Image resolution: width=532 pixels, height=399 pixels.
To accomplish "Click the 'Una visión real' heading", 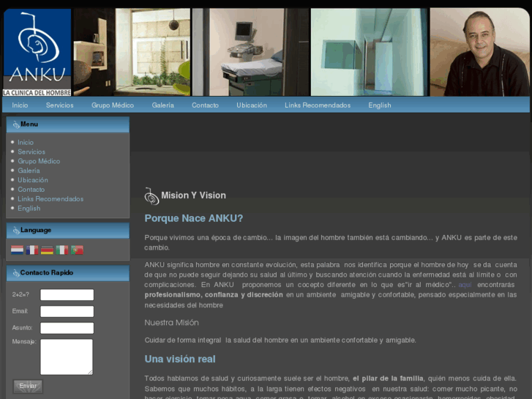I will click(x=180, y=359).
